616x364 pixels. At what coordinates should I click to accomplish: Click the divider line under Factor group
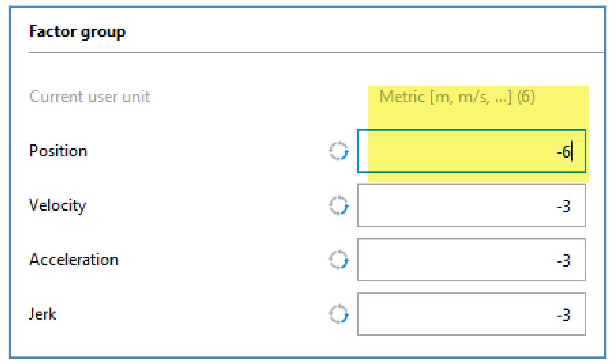(x=316, y=52)
